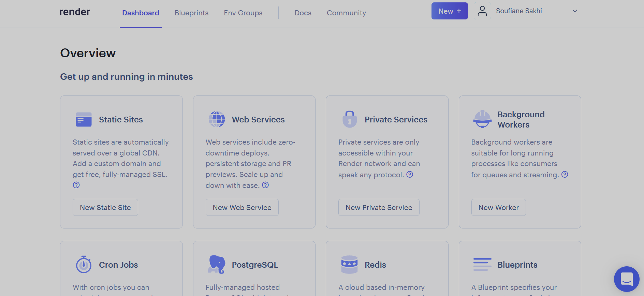Open the Env Groups tab
The width and height of the screenshot is (644, 296).
pos(243,13)
